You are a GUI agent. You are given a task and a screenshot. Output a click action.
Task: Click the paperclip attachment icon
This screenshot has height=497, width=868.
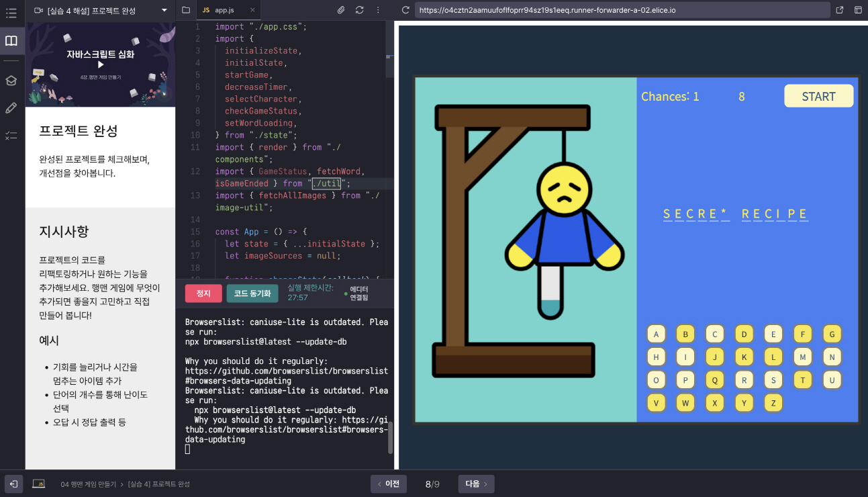[341, 10]
